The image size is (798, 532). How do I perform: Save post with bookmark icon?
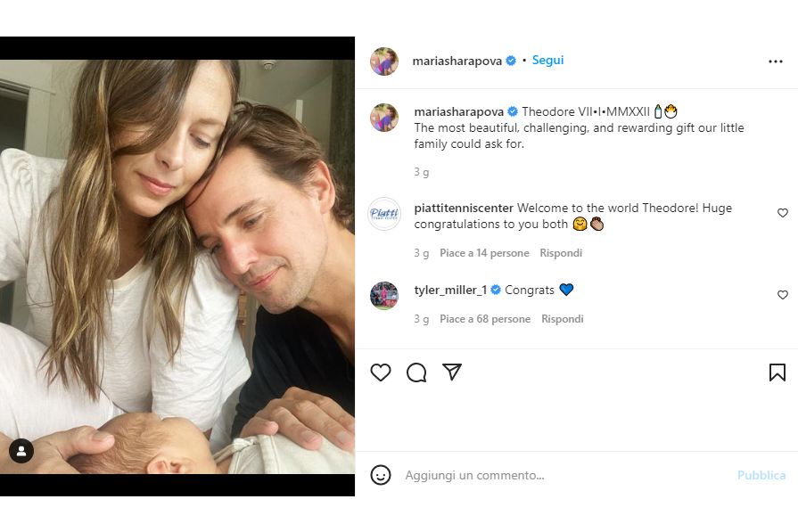click(x=777, y=372)
